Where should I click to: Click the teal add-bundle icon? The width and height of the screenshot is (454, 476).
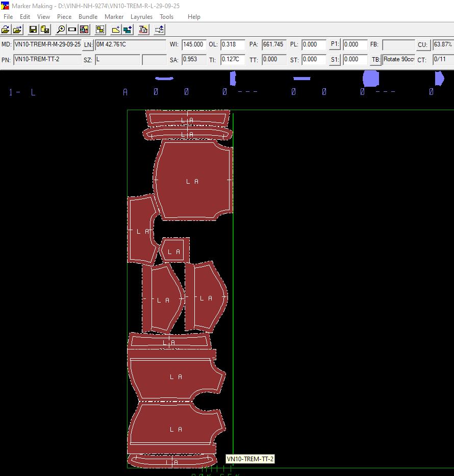tap(128, 30)
